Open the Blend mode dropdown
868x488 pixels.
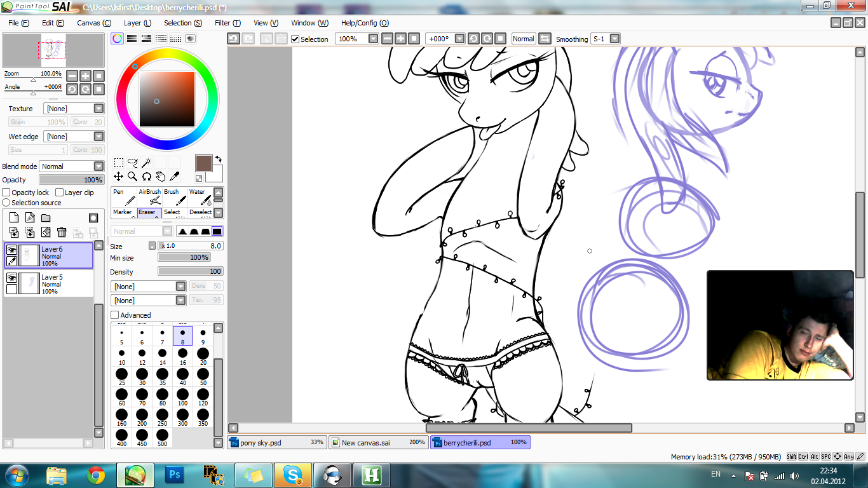(x=71, y=166)
